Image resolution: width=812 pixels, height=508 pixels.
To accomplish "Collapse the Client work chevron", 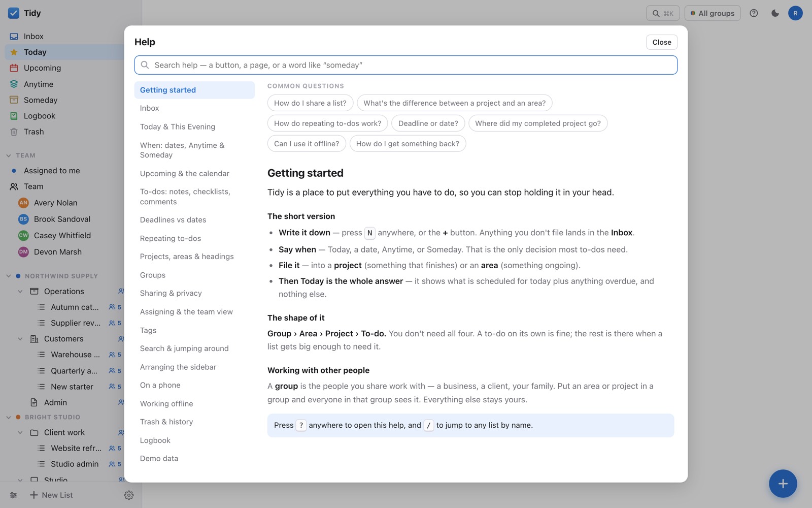I will [20, 432].
